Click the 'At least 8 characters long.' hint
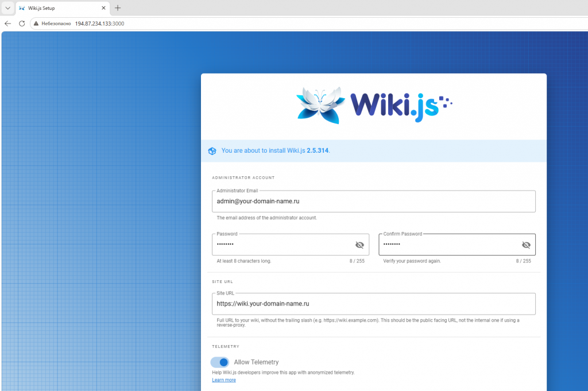The height and width of the screenshot is (391, 588). [x=243, y=261]
